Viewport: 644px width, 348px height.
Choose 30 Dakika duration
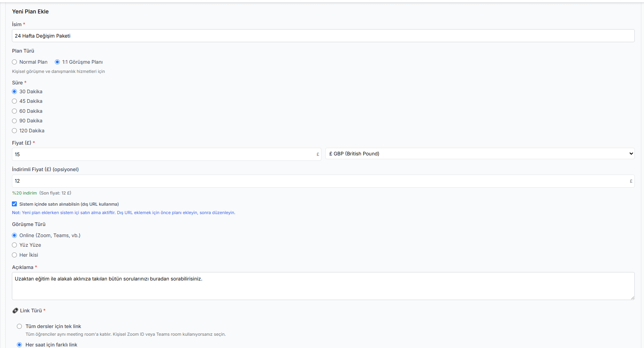coord(15,92)
